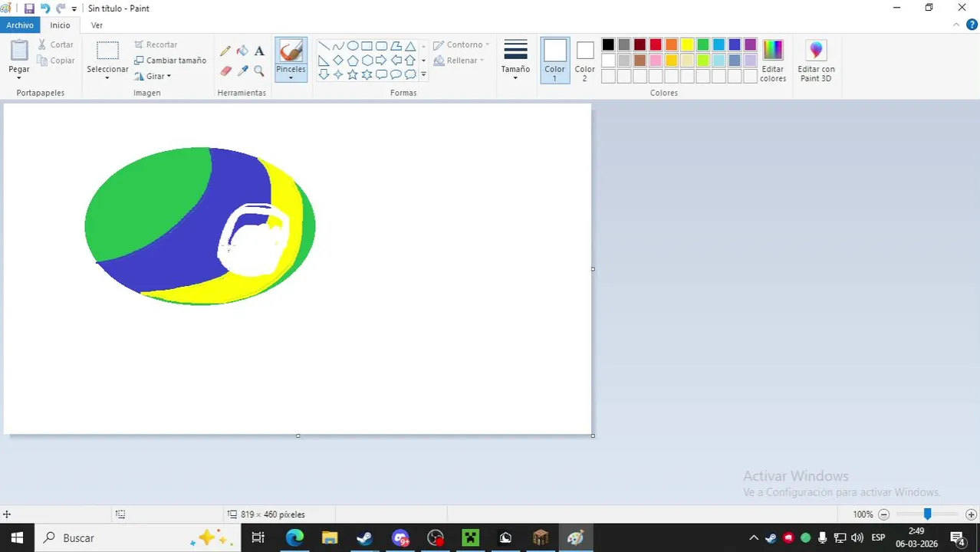Select the Fill with color bucket tool

(x=242, y=51)
